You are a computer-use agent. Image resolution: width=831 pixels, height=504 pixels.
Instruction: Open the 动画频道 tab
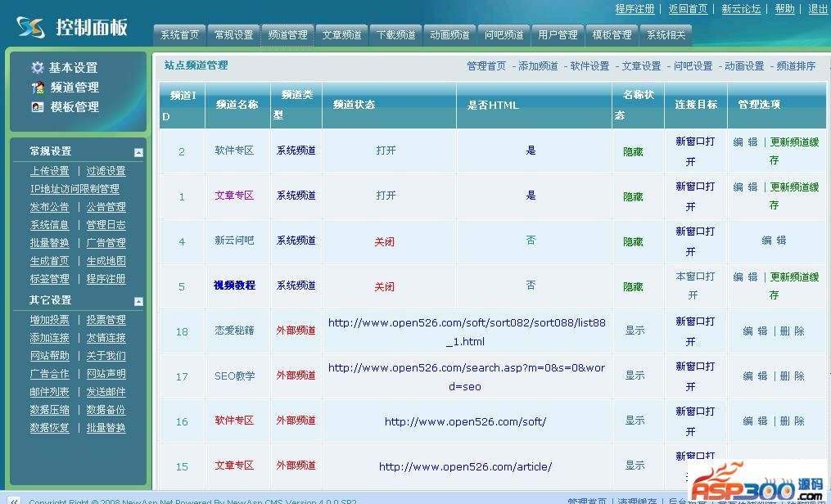click(450, 35)
